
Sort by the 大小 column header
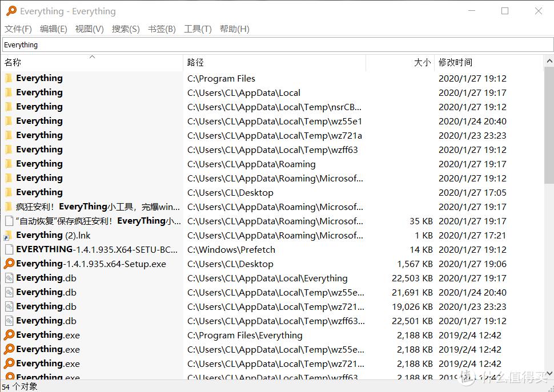coord(400,62)
